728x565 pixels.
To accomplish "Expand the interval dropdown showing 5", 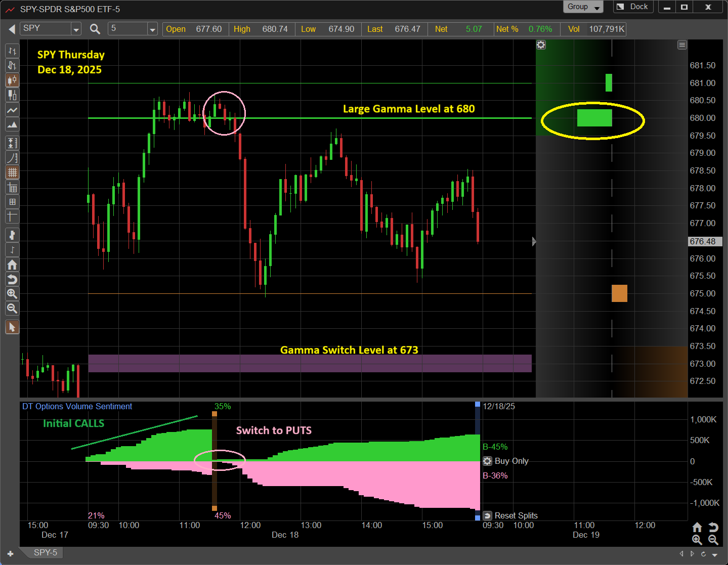I will [152, 29].
